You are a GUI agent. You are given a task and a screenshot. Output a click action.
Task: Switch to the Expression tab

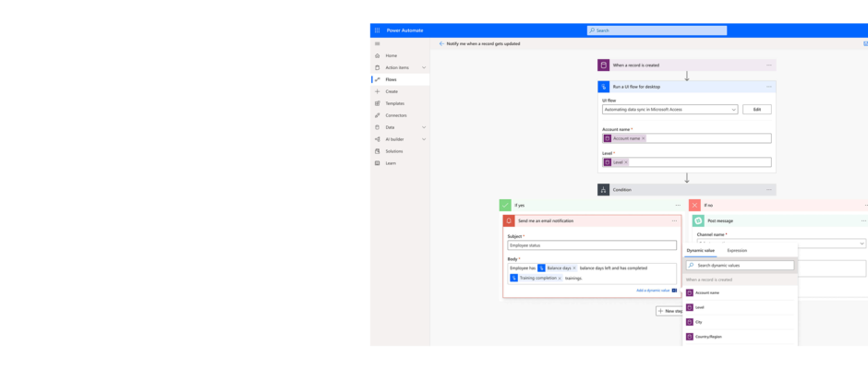737,251
